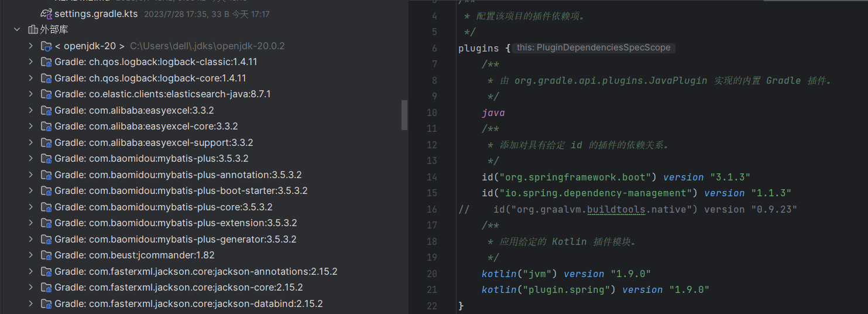Click the elasticsearch-java library icon
Image resolution: width=868 pixels, height=314 pixels.
46,94
